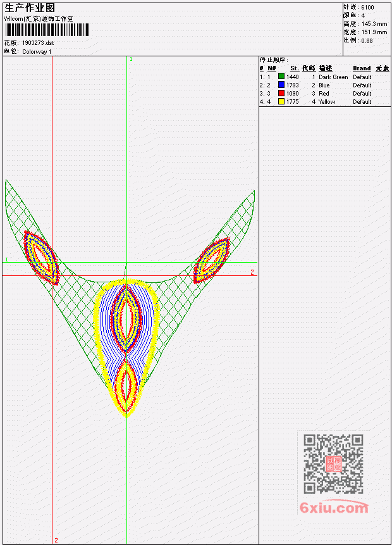Click the color count value 4
Viewport: 392px width, 545px height.
363,16
